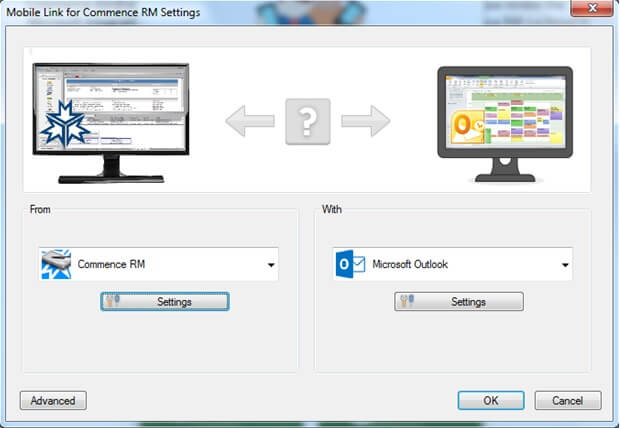This screenshot has width=620, height=428.
Task: Open Settings under Microsoft Outlook
Action: pyautogui.click(x=459, y=302)
